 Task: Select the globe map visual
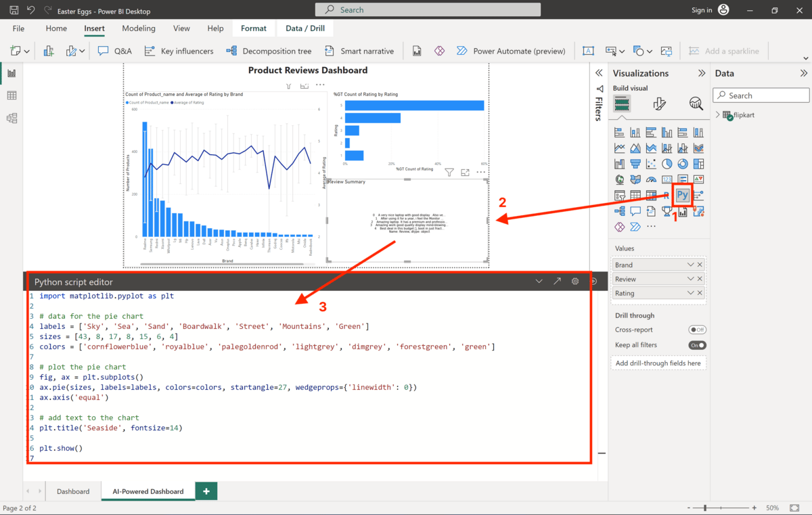point(620,179)
